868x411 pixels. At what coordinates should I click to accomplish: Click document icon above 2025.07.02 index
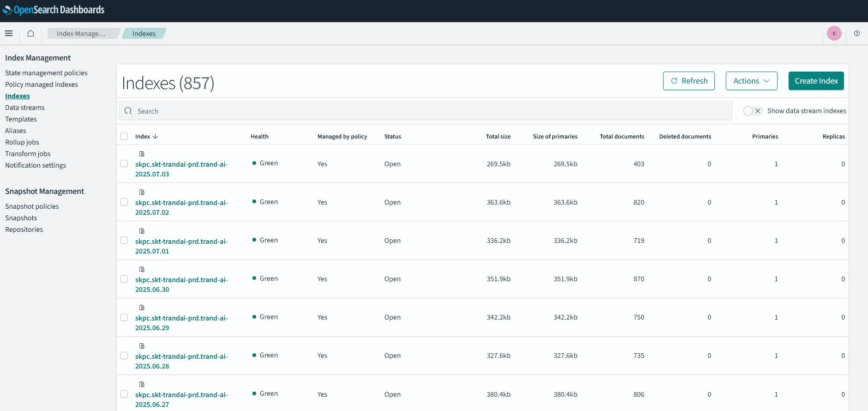pos(142,192)
